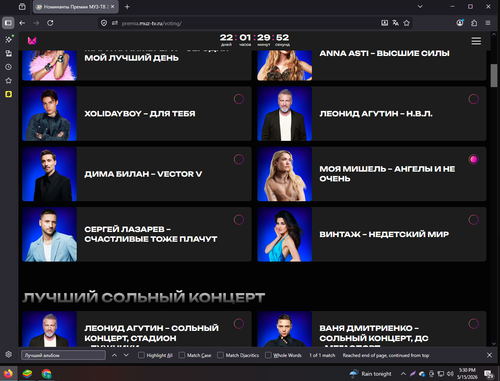The height and width of the screenshot is (381, 500).
Task: Open the Firefox application menu
Action: (x=488, y=23)
